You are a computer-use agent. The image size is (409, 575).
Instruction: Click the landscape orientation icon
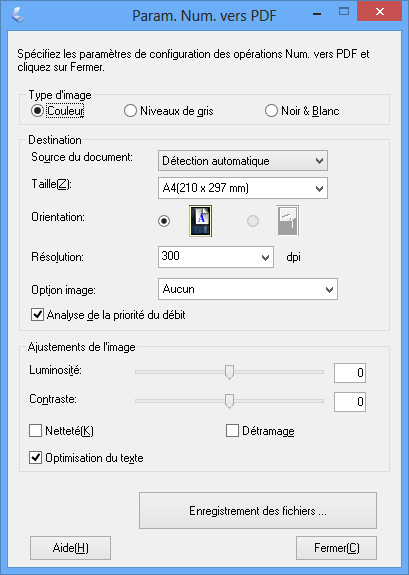pyautogui.click(x=287, y=221)
